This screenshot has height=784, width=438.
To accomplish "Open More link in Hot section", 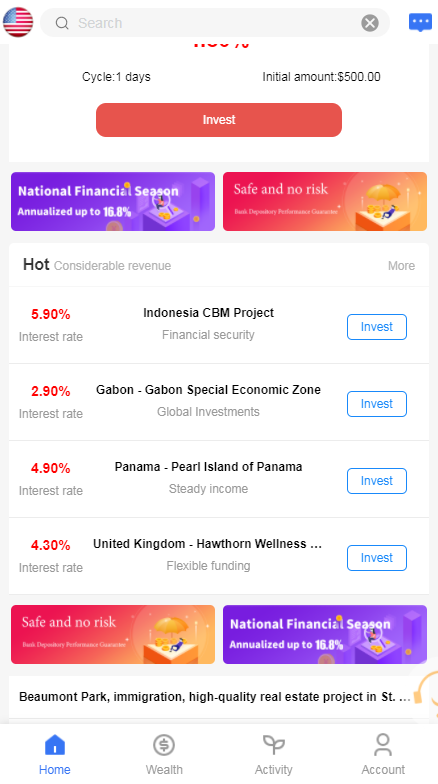I will [x=402, y=266].
